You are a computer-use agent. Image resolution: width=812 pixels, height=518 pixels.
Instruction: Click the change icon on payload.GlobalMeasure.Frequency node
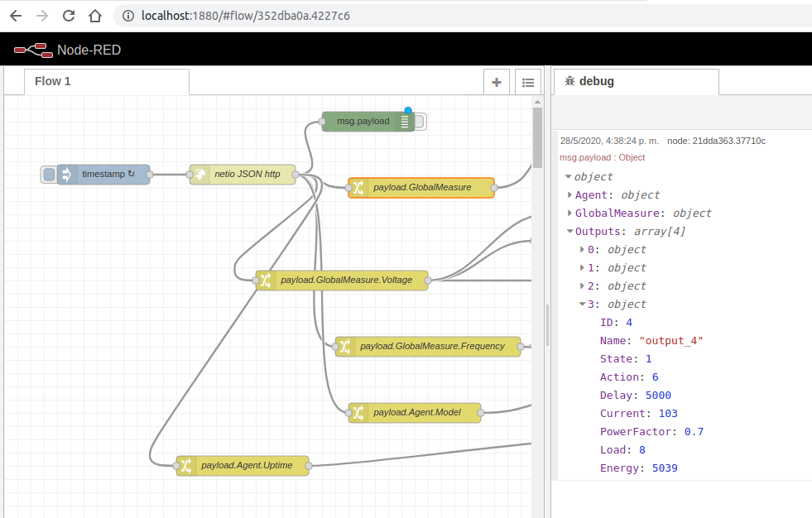(344, 347)
